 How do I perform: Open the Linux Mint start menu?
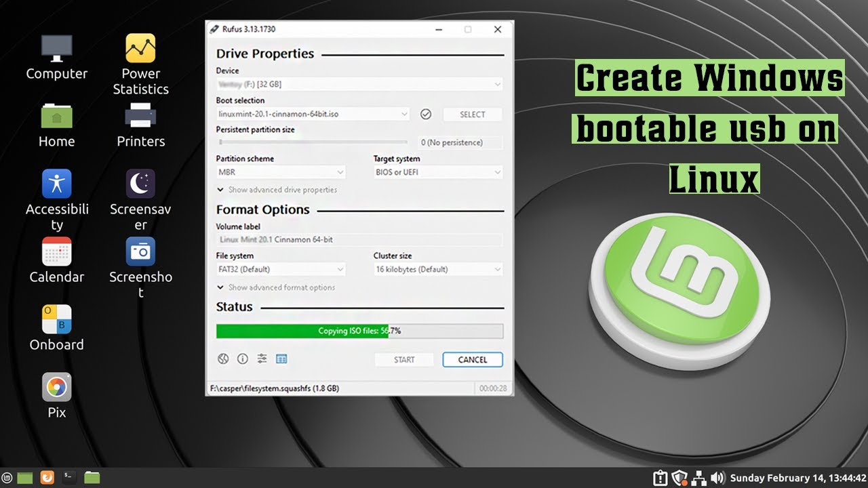[x=7, y=478]
